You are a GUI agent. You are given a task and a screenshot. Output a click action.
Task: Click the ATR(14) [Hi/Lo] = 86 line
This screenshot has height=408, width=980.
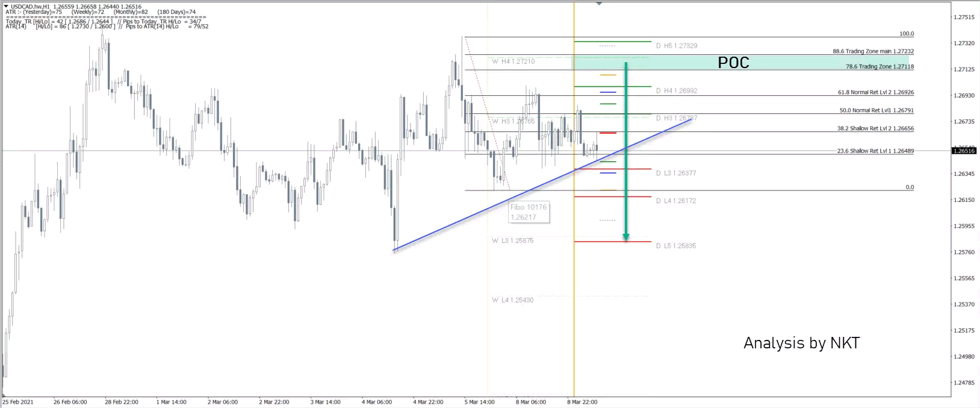pyautogui.click(x=107, y=27)
